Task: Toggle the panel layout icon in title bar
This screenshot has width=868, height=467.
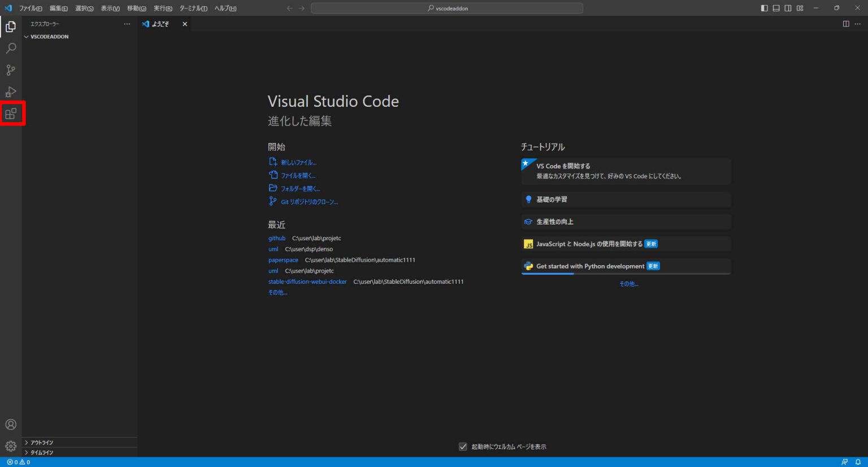Action: 775,8
